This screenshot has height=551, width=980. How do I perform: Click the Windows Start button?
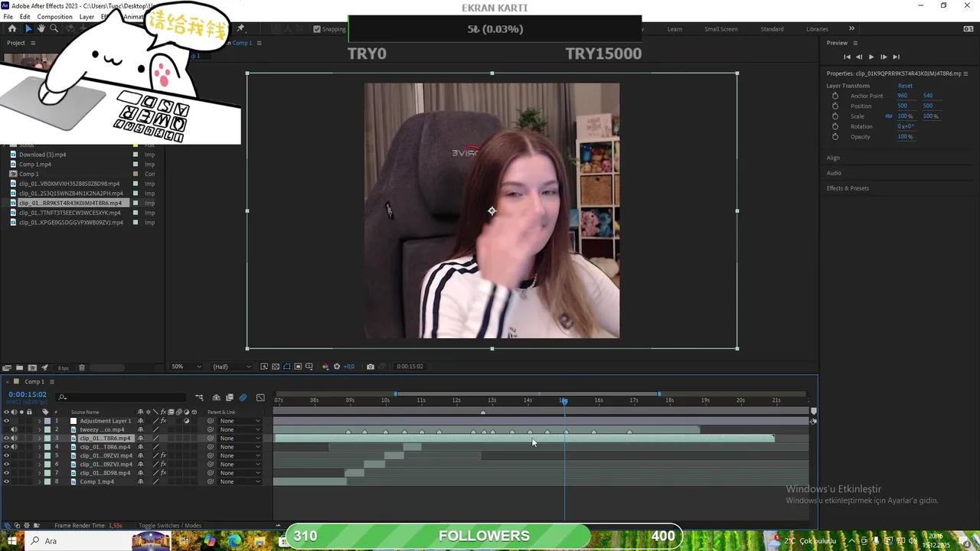11,541
